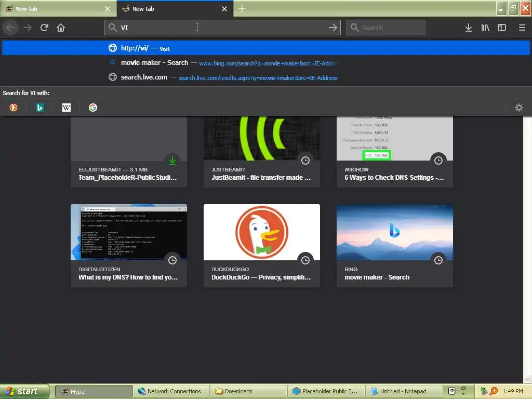532x399 pixels.
Task: Go forward with the forward arrow
Action: pos(28,28)
